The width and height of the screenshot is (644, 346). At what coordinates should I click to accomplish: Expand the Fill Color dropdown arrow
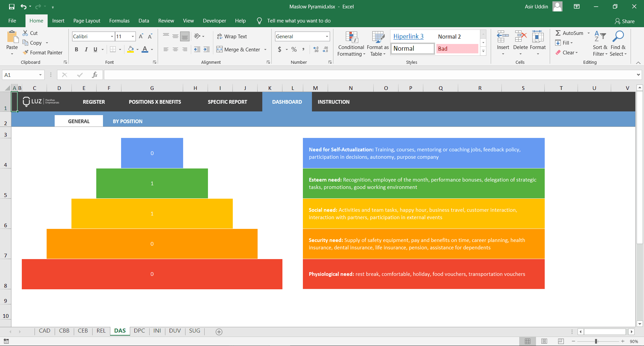click(137, 49)
